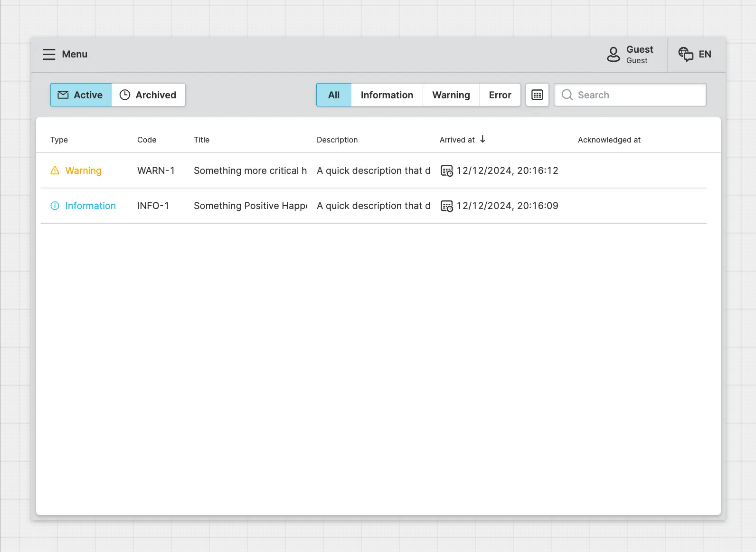Click the Guest user profile icon
Image resolution: width=756 pixels, height=552 pixels.
click(x=613, y=54)
